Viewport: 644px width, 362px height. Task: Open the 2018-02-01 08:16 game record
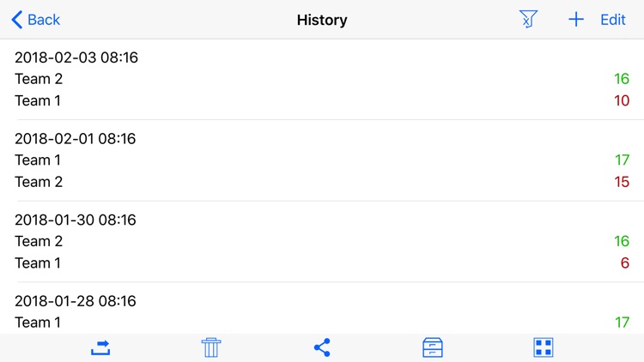tap(322, 160)
